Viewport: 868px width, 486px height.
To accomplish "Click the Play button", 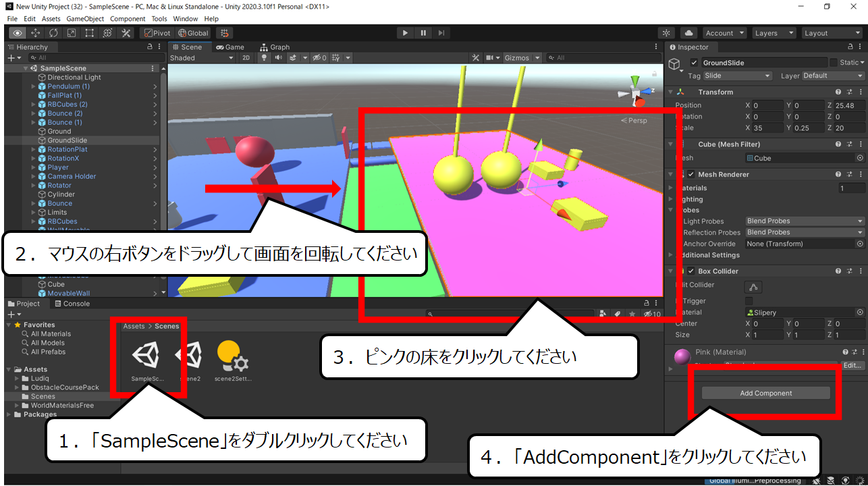I will pos(405,33).
